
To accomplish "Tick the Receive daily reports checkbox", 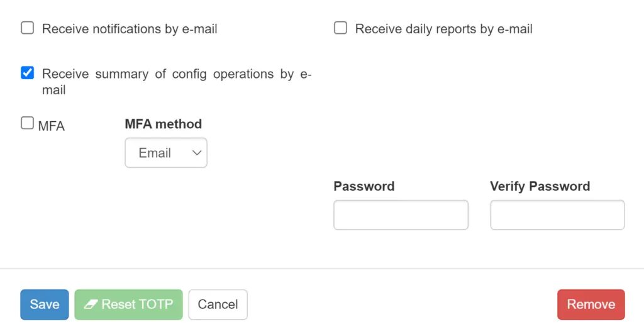I will pyautogui.click(x=340, y=28).
